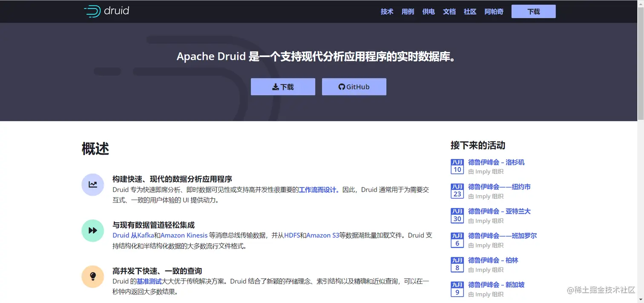The height and width of the screenshot is (303, 644).
Task: Open the 德鲁伊峰会——班加罗尔 event link
Action: 503,236
